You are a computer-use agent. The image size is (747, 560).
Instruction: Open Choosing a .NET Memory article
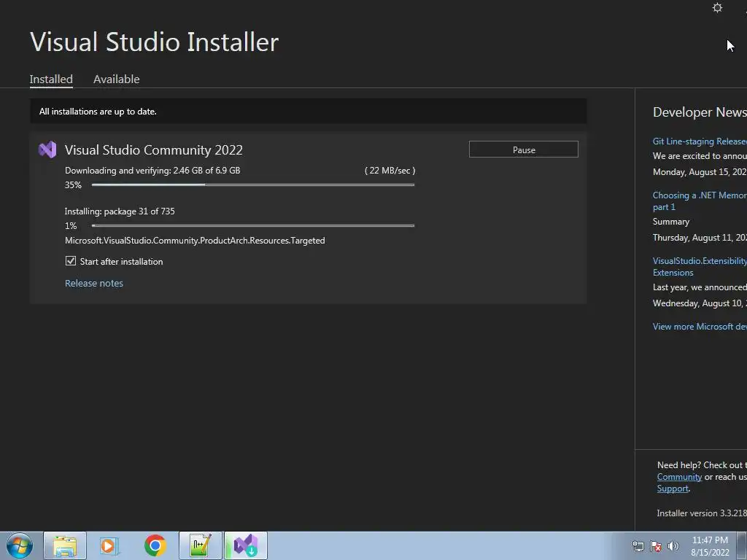click(x=700, y=201)
